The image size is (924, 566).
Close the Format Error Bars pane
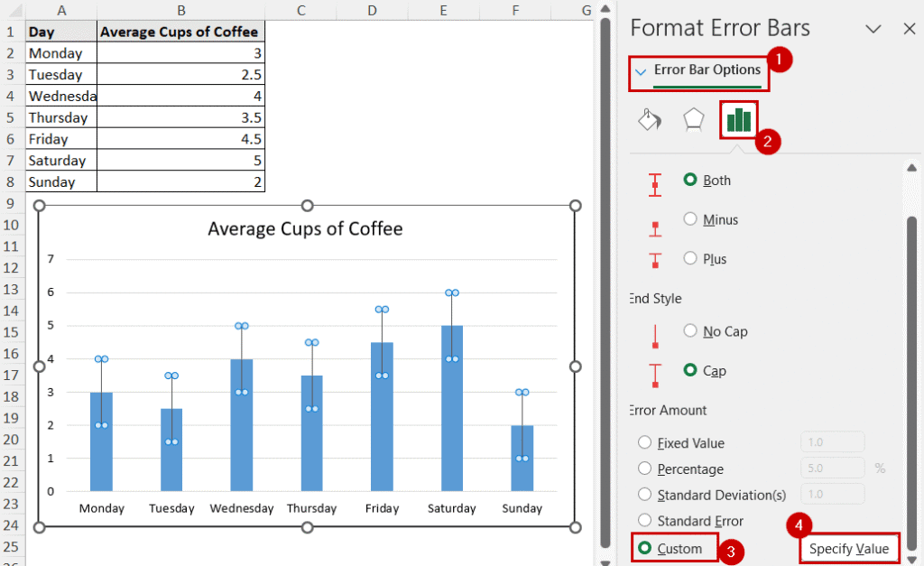pos(908,28)
